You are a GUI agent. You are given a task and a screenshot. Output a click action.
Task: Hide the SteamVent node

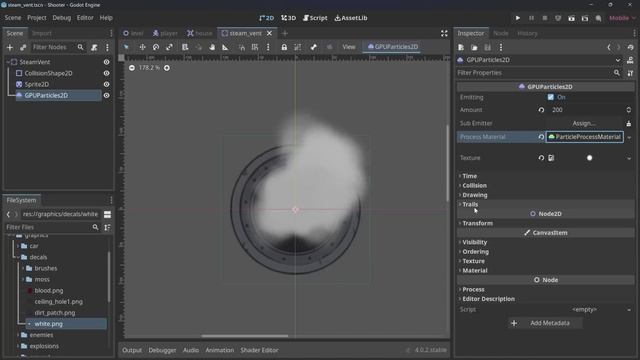point(107,62)
